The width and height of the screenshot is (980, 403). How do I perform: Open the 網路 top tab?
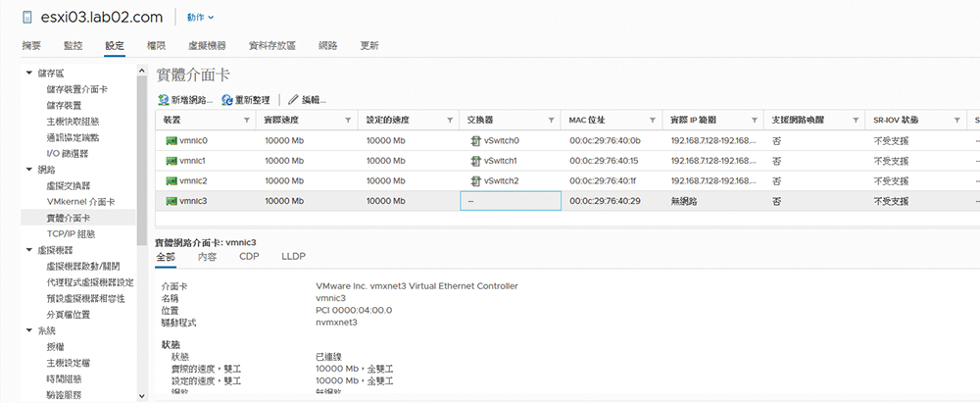[x=328, y=46]
